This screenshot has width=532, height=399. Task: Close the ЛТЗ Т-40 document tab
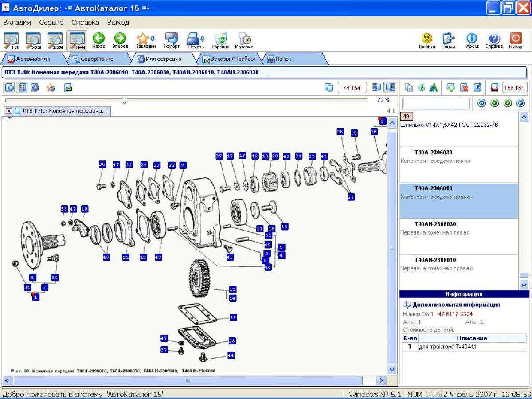tap(9, 111)
